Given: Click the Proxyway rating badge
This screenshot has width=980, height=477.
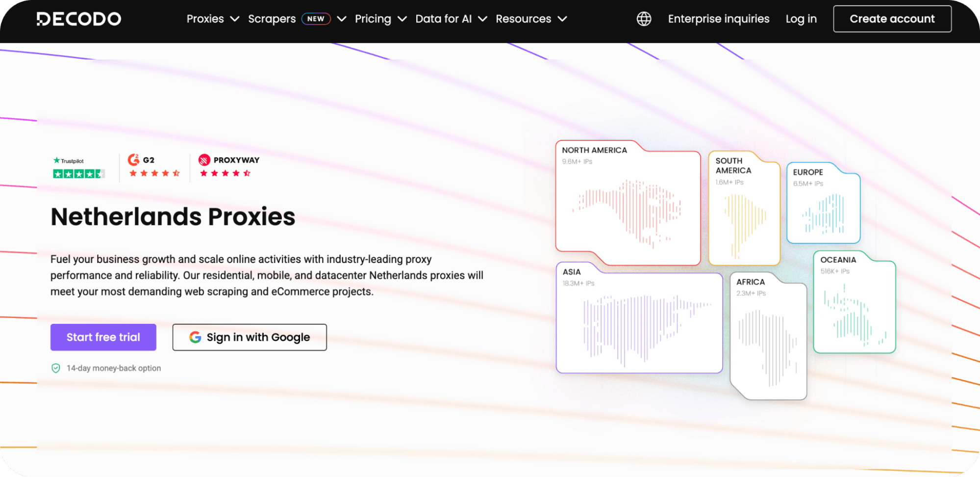Looking at the screenshot, I should 228,166.
